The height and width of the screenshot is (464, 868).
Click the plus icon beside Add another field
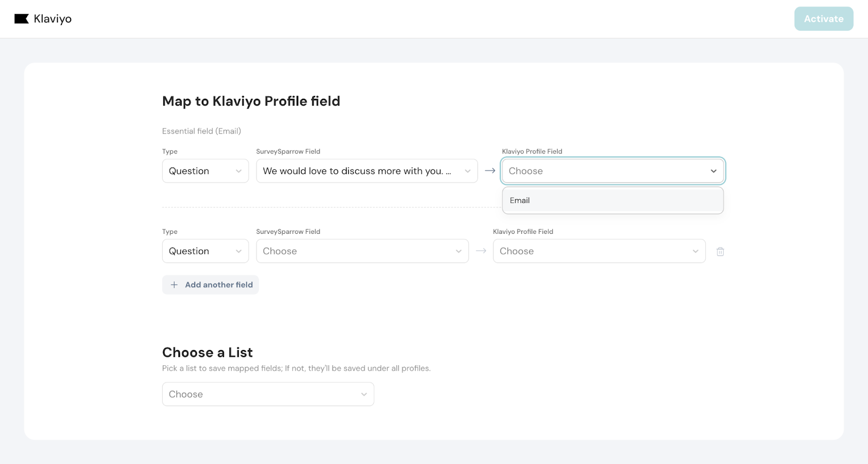tap(174, 285)
